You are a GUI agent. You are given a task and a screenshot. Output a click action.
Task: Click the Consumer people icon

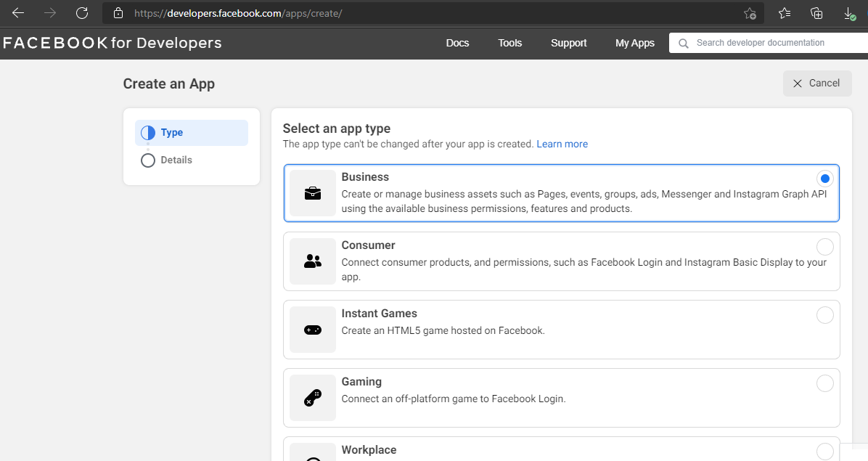coord(313,261)
